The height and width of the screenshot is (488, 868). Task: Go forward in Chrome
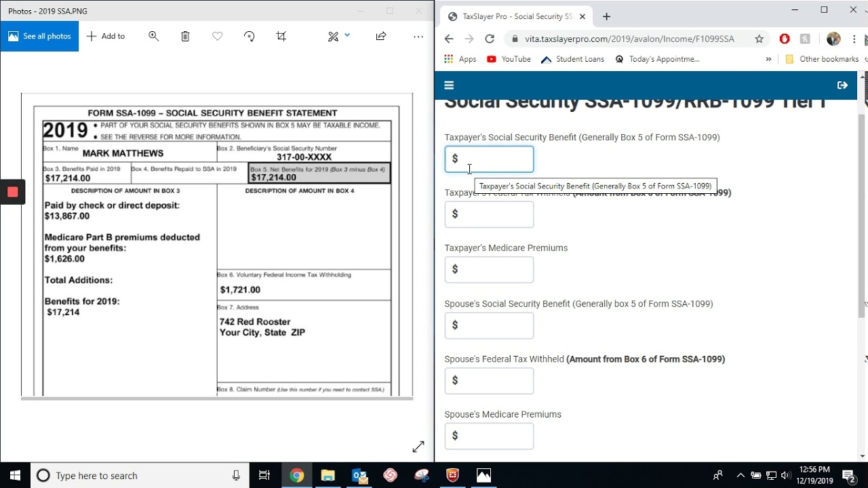pos(469,39)
